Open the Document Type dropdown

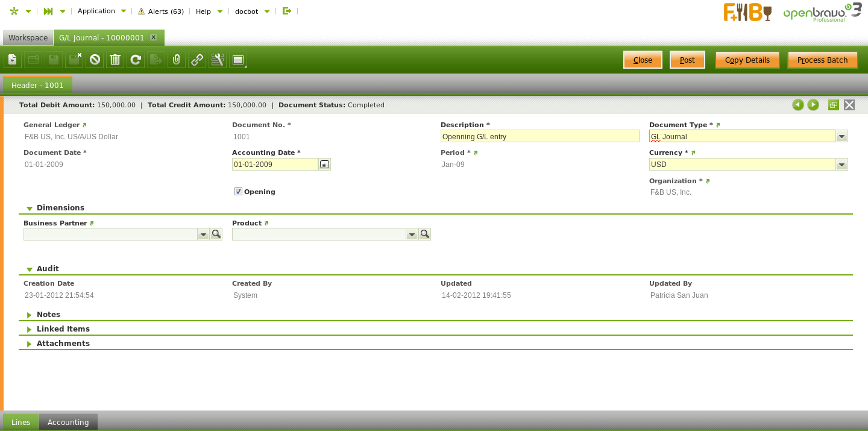click(841, 137)
